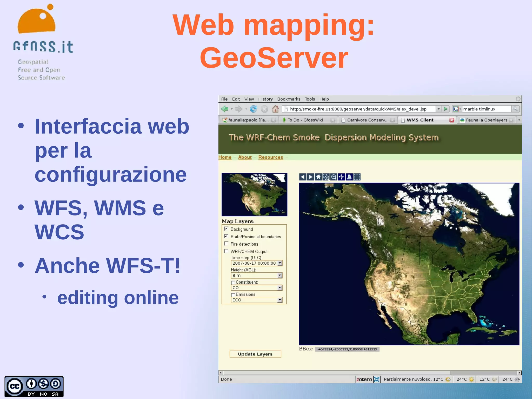Open the browser home page icon
The image size is (532, 399).
[275, 109]
